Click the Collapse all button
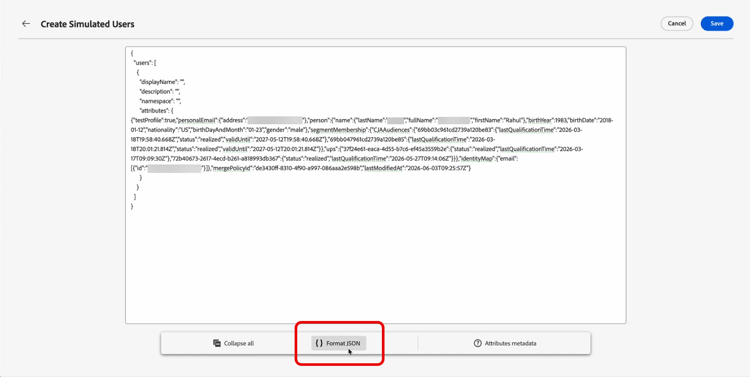750x377 pixels. (x=233, y=344)
